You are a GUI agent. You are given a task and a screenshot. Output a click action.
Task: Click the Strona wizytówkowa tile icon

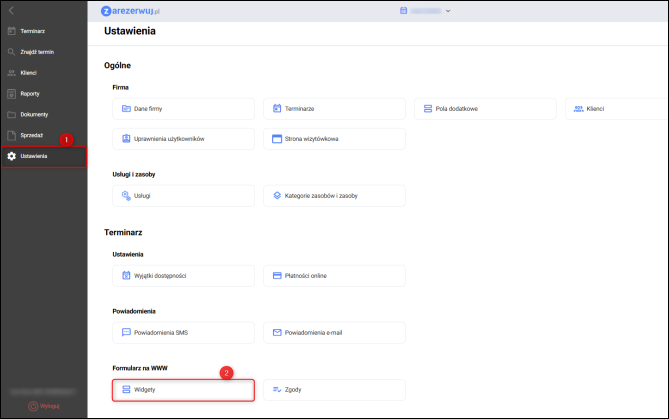pos(277,138)
